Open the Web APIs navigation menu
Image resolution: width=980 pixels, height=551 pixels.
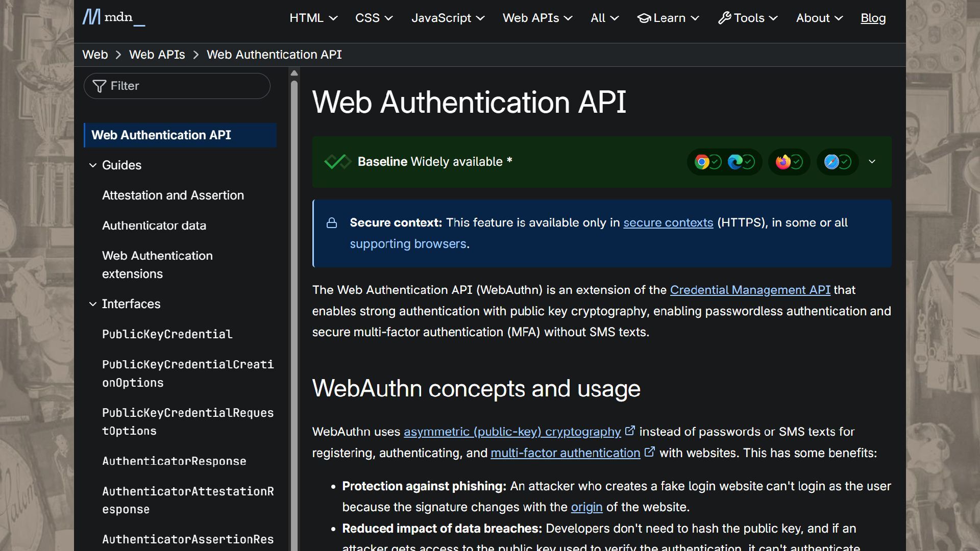537,18
